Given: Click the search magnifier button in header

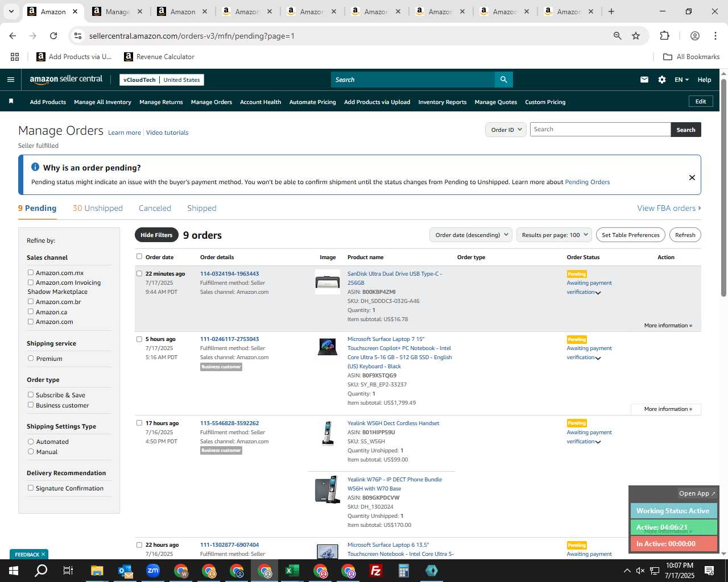Looking at the screenshot, I should point(503,80).
